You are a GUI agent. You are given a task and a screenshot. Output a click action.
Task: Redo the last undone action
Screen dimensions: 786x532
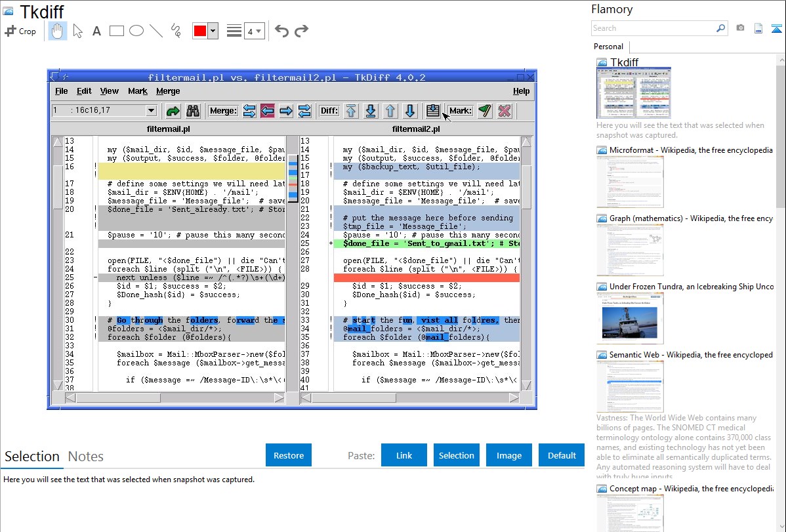[x=301, y=31]
